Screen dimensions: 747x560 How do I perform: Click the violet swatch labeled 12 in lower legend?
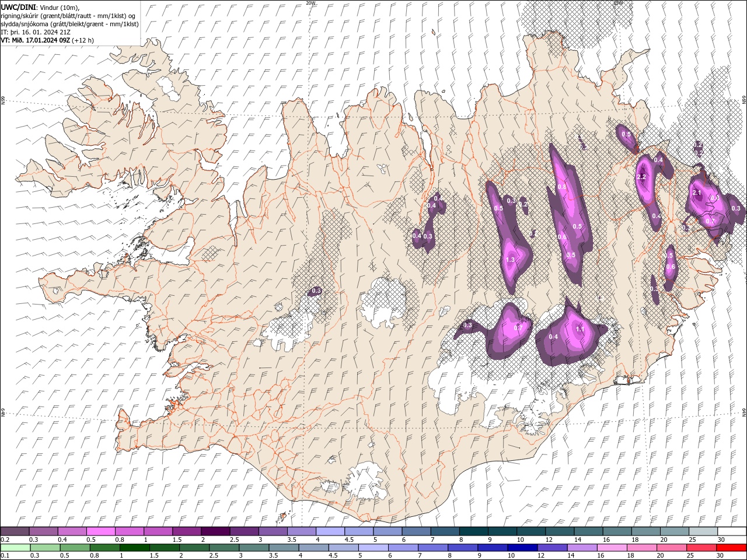tap(552, 548)
